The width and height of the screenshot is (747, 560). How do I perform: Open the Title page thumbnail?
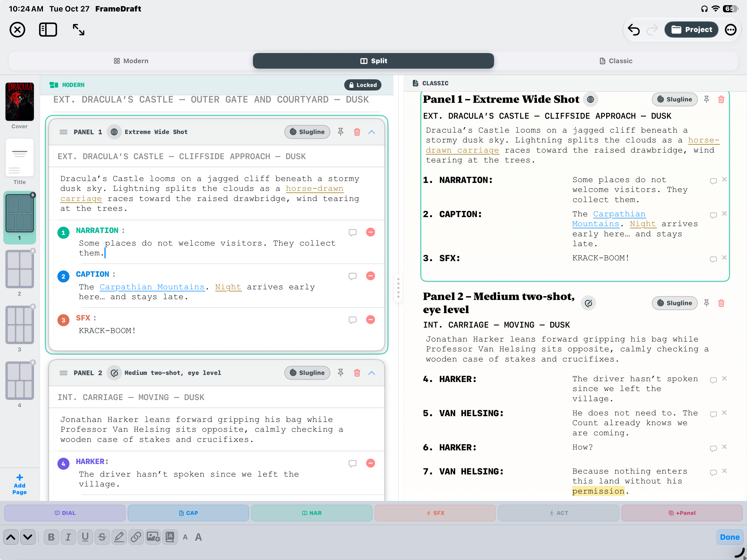click(20, 157)
